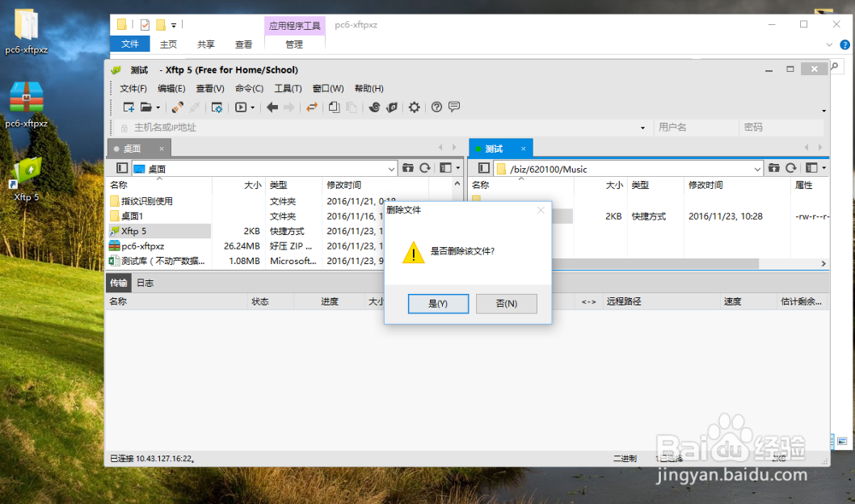Open the 命令(C) menu
Viewport: 855px width, 504px height.
(x=249, y=88)
